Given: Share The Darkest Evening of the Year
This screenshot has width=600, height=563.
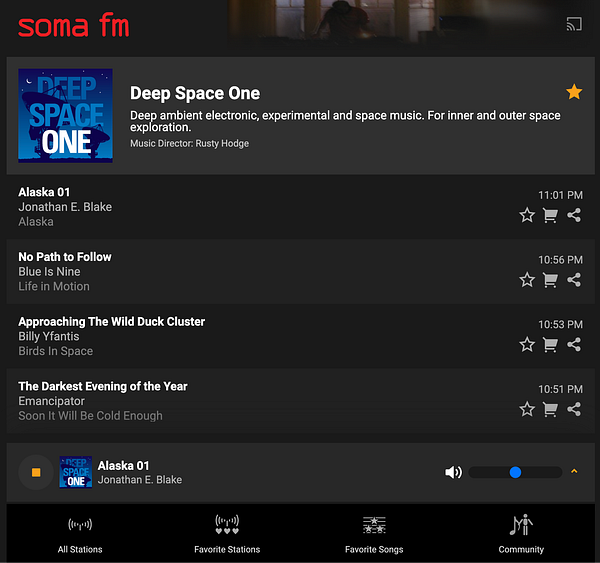Looking at the screenshot, I should point(574,409).
